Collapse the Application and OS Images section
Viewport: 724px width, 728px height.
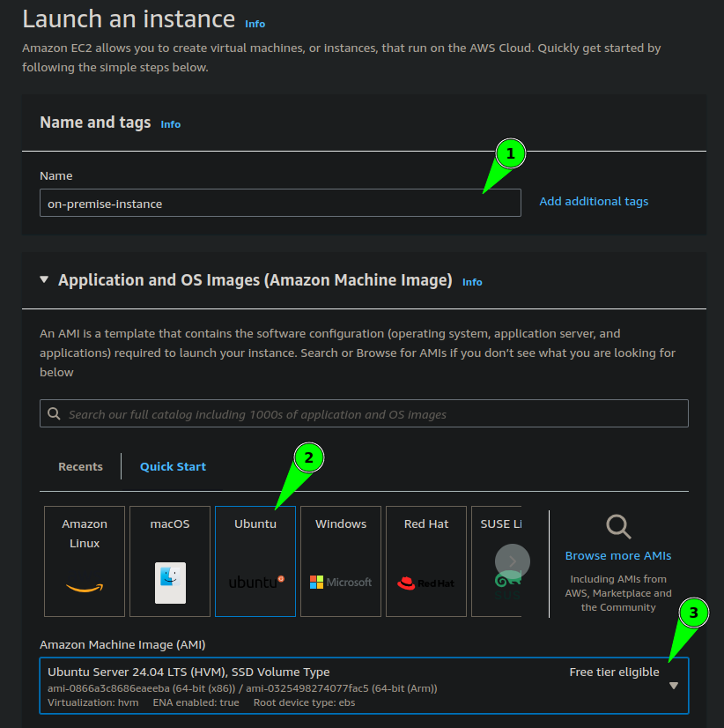(44, 280)
